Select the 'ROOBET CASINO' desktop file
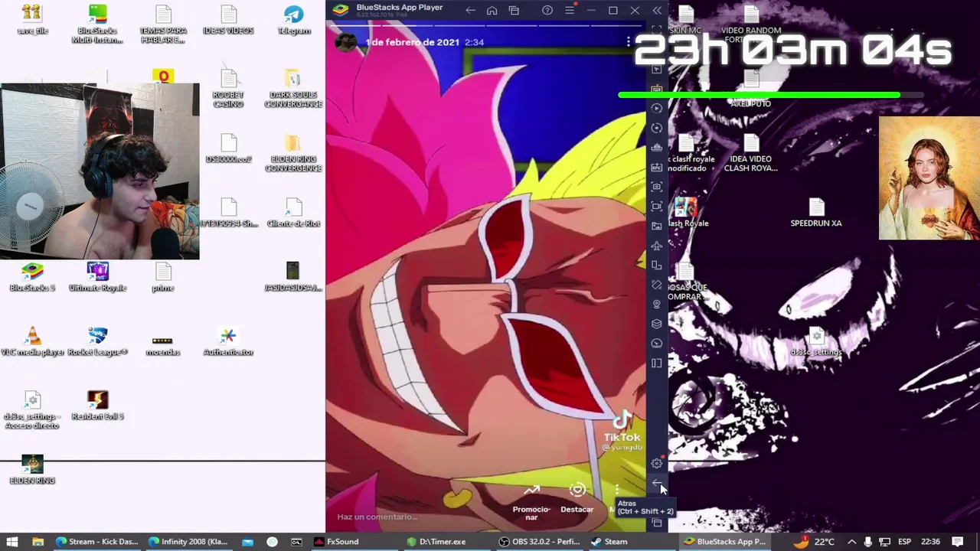Screen dimensions: 980x551 point(228,88)
